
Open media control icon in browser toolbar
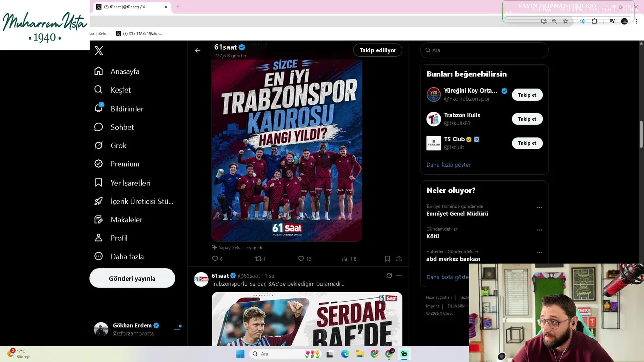click(x=612, y=21)
